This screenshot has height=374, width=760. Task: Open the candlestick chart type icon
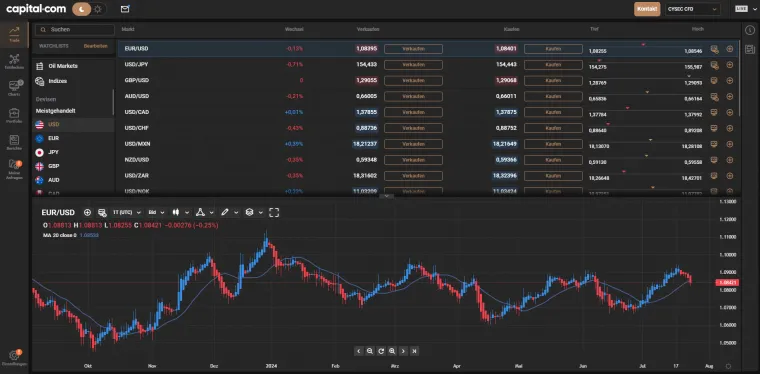click(x=175, y=212)
